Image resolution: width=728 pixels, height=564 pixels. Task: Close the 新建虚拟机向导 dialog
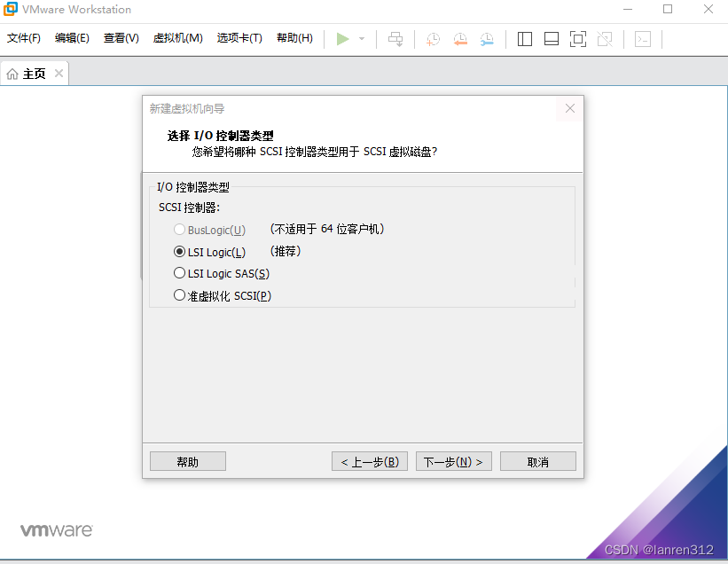click(x=569, y=108)
